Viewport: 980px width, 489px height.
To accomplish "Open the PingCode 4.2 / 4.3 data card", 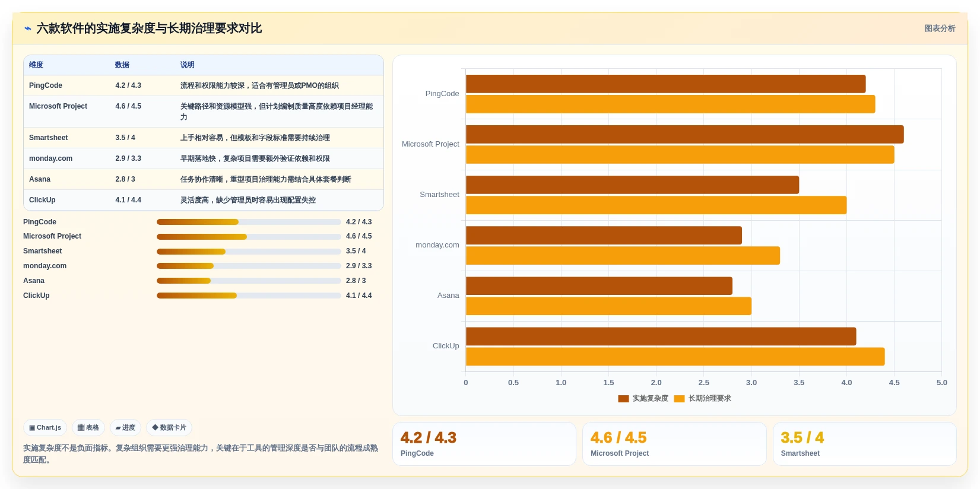I will pyautogui.click(x=484, y=444).
